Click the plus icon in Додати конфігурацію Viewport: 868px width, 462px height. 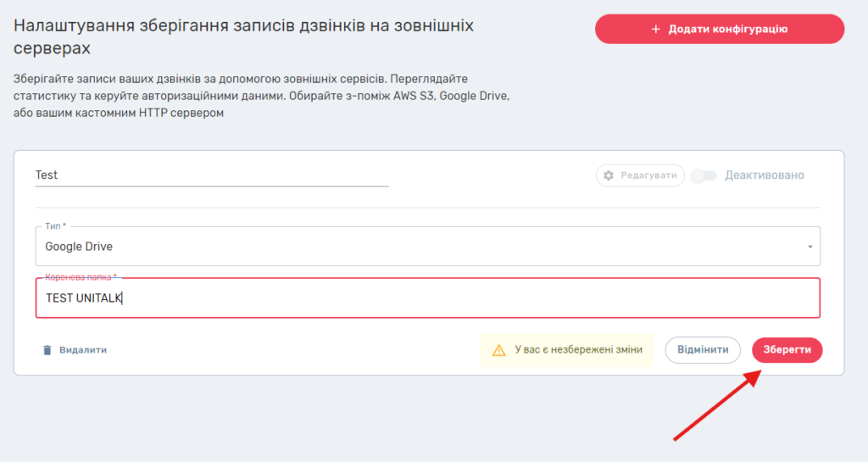[x=655, y=29]
